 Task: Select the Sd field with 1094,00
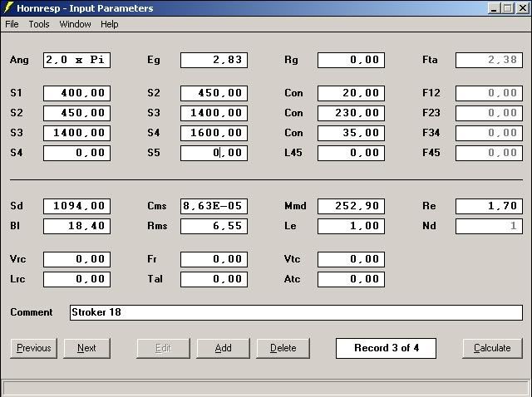pyautogui.click(x=76, y=207)
